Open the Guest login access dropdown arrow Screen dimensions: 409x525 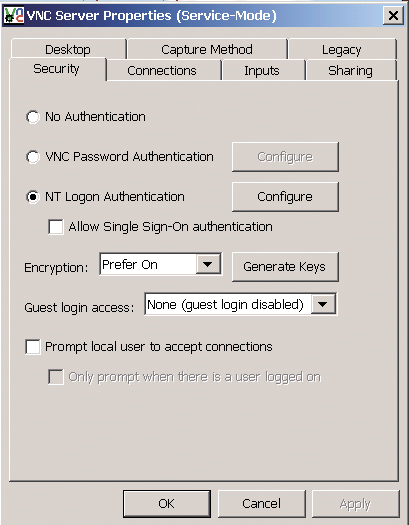323,304
